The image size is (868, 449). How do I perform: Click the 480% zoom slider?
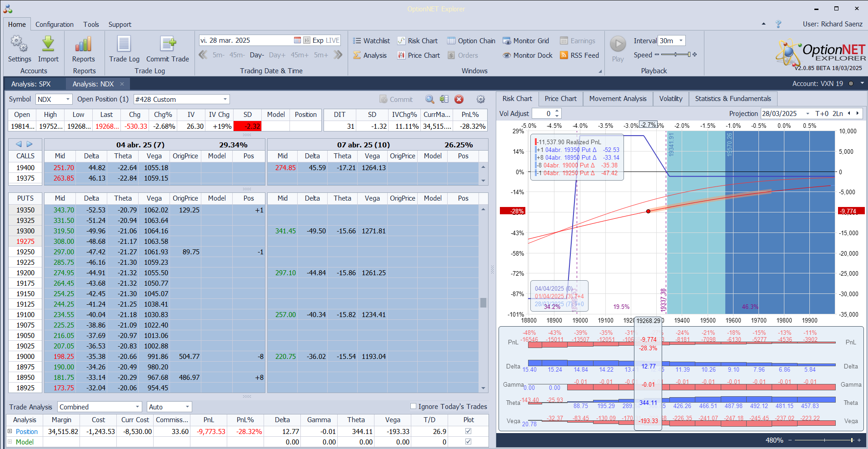coord(824,440)
